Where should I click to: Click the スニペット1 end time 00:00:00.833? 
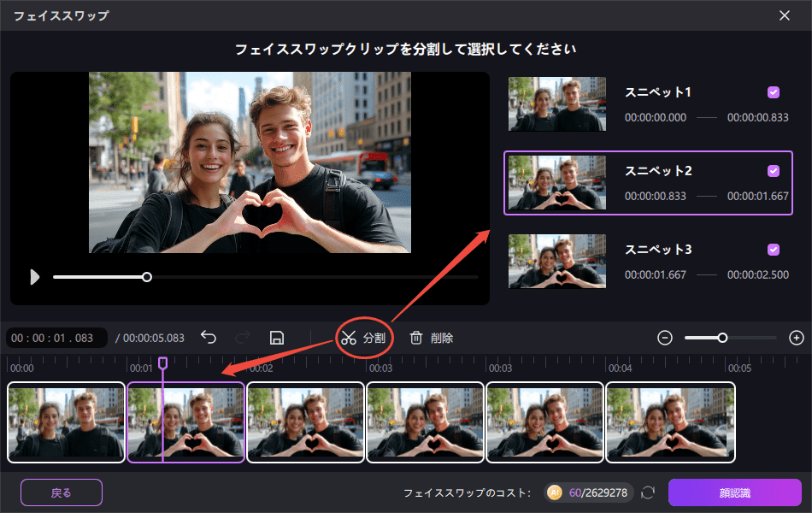(x=757, y=118)
